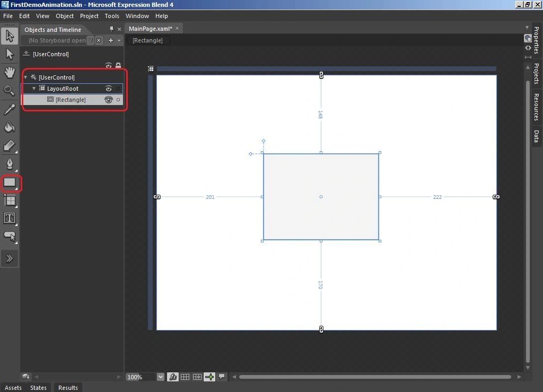Screen dimensions: 543x392
Task: Toggle annotations display
Action: click(x=222, y=377)
